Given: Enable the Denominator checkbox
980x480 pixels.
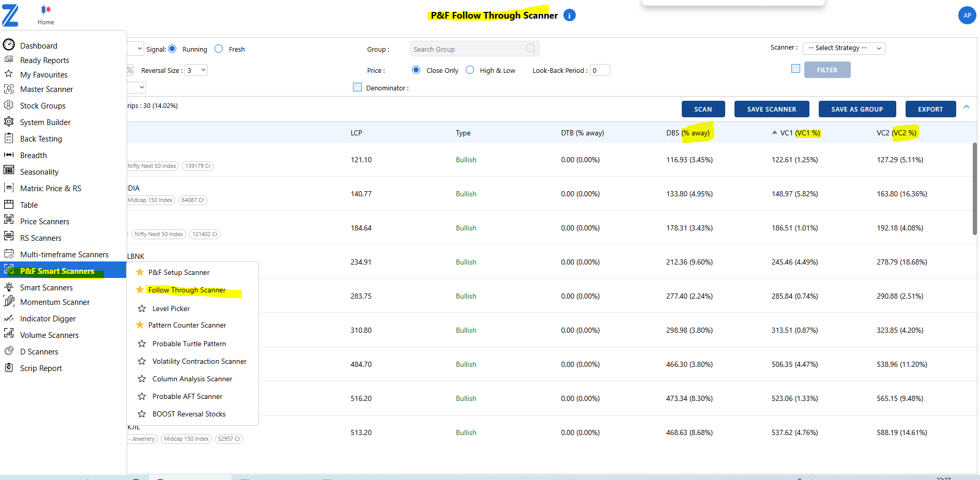Looking at the screenshot, I should click(357, 87).
